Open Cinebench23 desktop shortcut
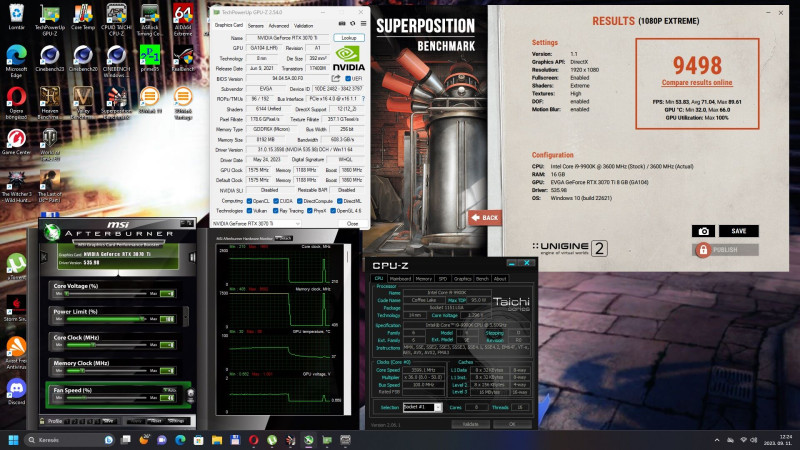This screenshot has width=800, height=450. (x=49, y=58)
